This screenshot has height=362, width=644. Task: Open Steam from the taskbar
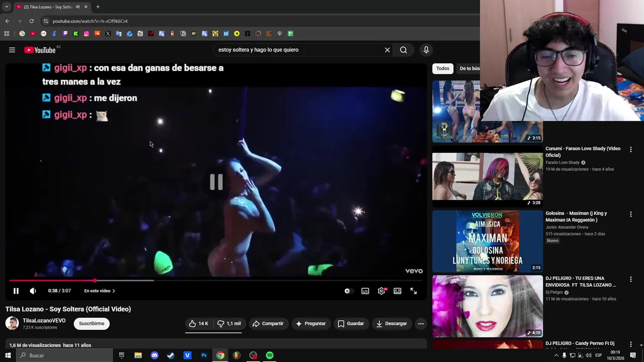[x=171, y=355]
